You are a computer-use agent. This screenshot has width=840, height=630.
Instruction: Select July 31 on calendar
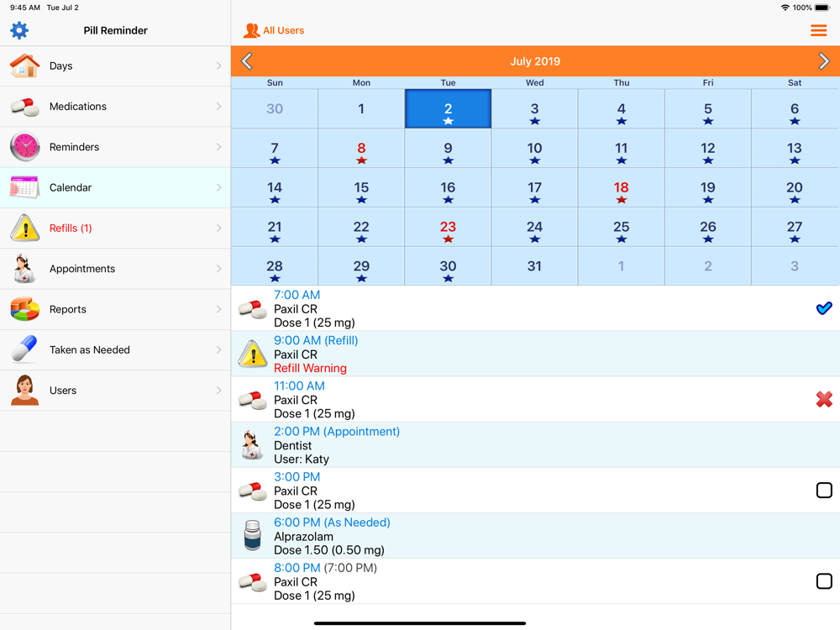click(x=534, y=266)
